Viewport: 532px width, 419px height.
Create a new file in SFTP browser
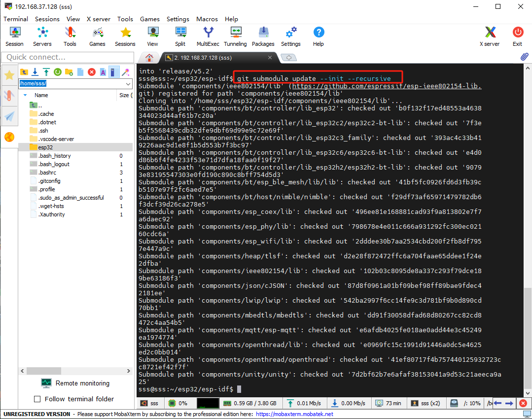click(80, 72)
